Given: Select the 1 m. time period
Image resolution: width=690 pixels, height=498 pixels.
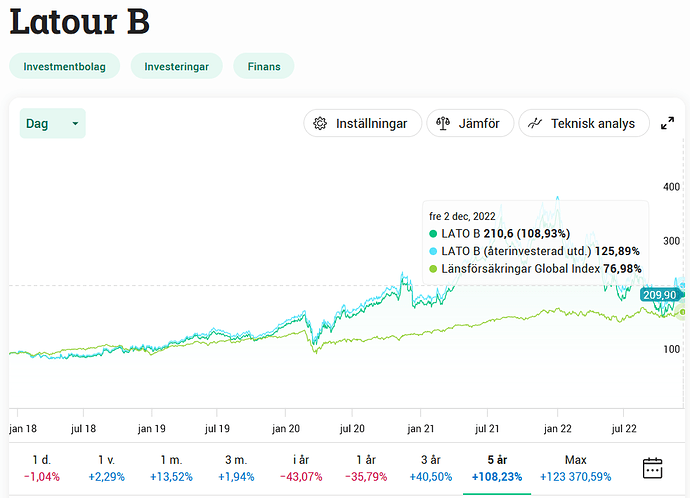Looking at the screenshot, I should [171, 468].
